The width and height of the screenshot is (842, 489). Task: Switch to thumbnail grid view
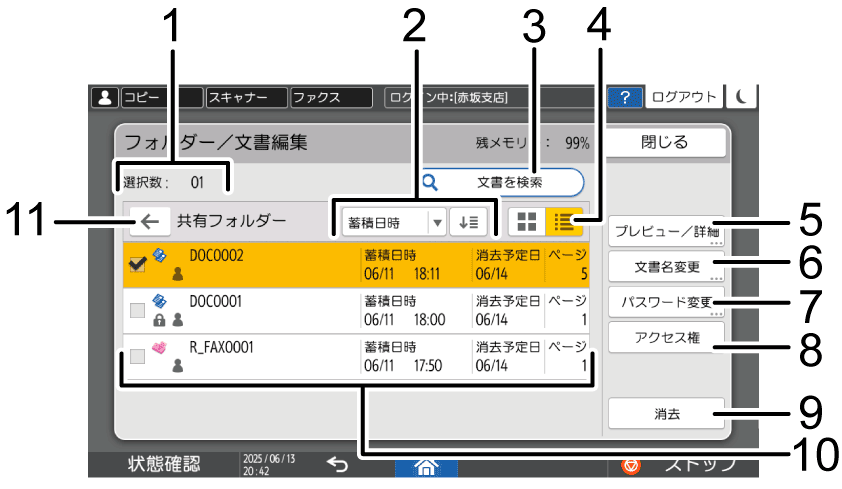click(x=526, y=222)
